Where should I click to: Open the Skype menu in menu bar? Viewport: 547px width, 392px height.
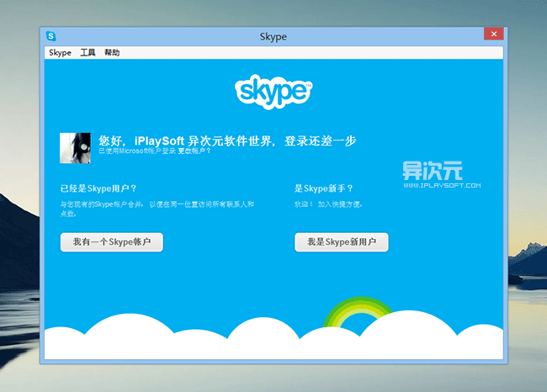(x=60, y=53)
